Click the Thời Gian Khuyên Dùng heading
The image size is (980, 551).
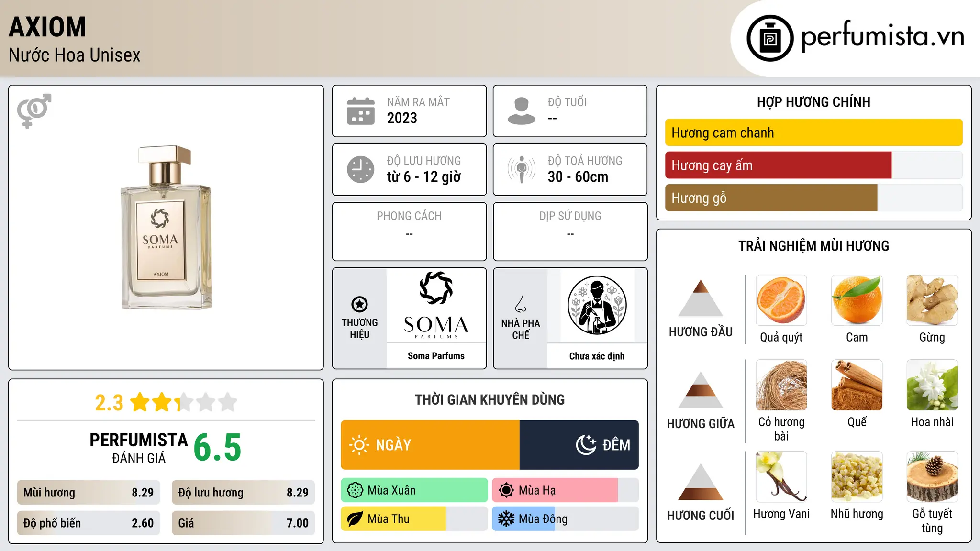click(x=490, y=399)
